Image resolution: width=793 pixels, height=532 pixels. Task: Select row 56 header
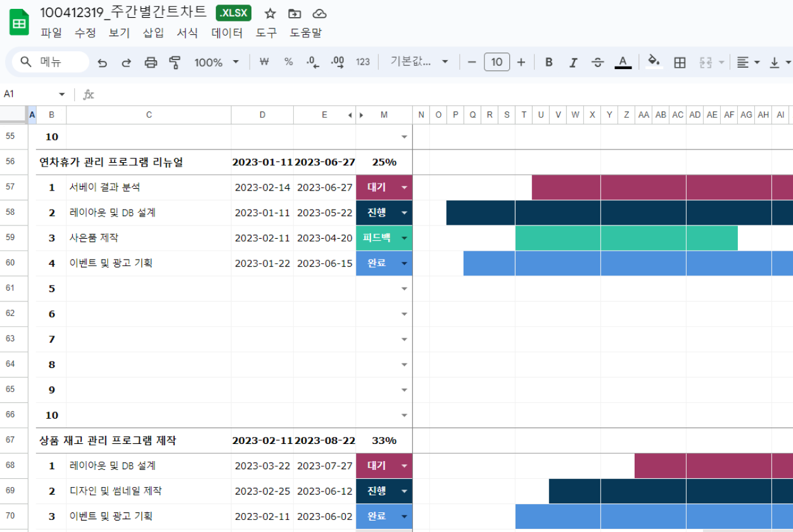click(14, 162)
